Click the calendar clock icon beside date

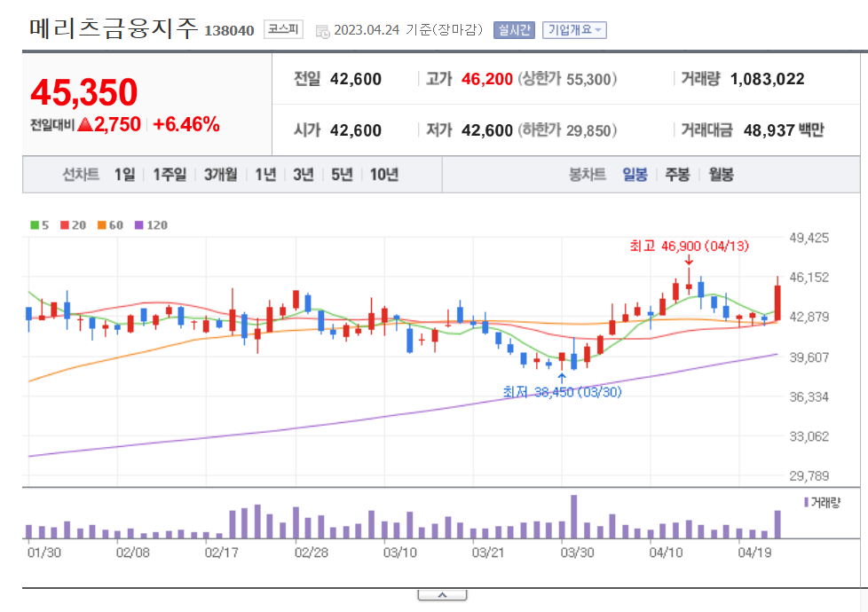pyautogui.click(x=323, y=32)
